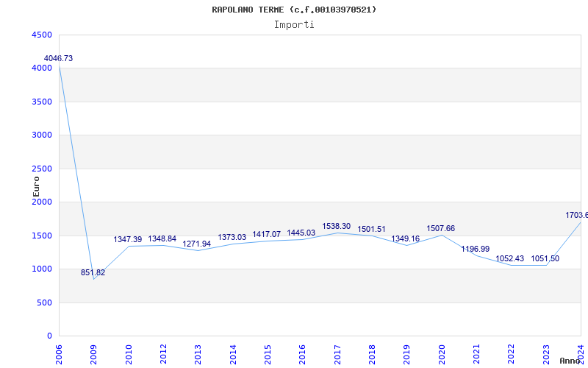This screenshot has width=588, height=368.
Task: Click the 2009 x-axis year label
Action: coord(94,354)
